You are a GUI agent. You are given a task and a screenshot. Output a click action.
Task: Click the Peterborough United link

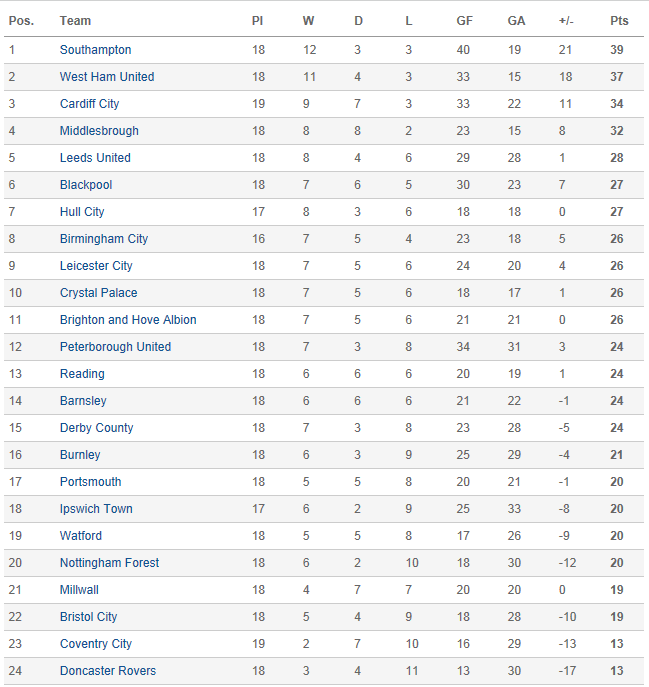[115, 347]
